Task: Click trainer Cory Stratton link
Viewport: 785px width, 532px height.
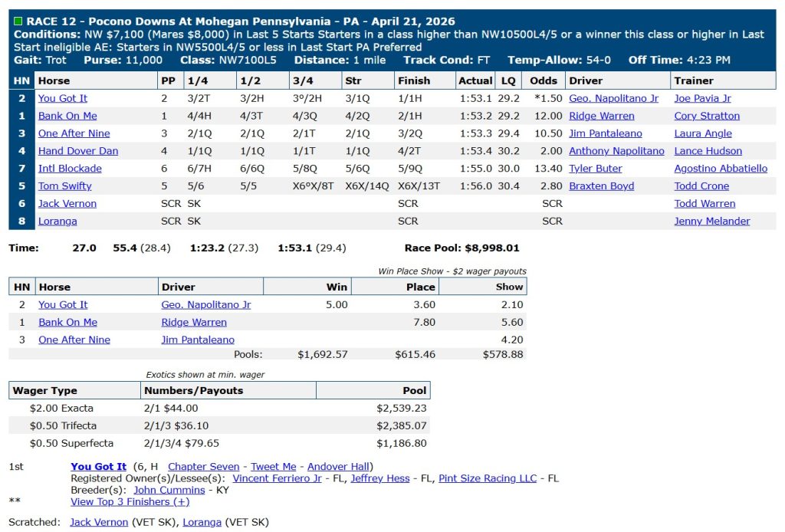Action: (x=707, y=116)
